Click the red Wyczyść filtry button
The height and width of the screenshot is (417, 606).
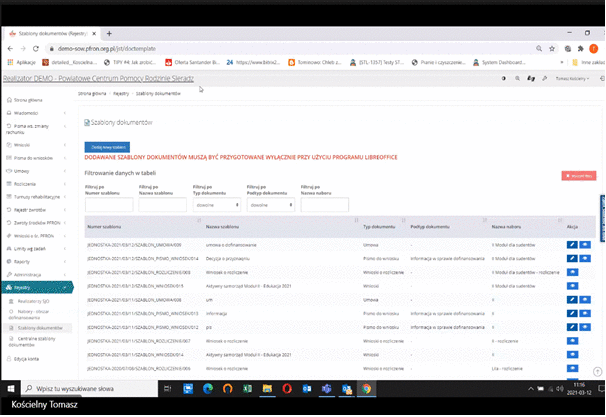click(x=579, y=175)
